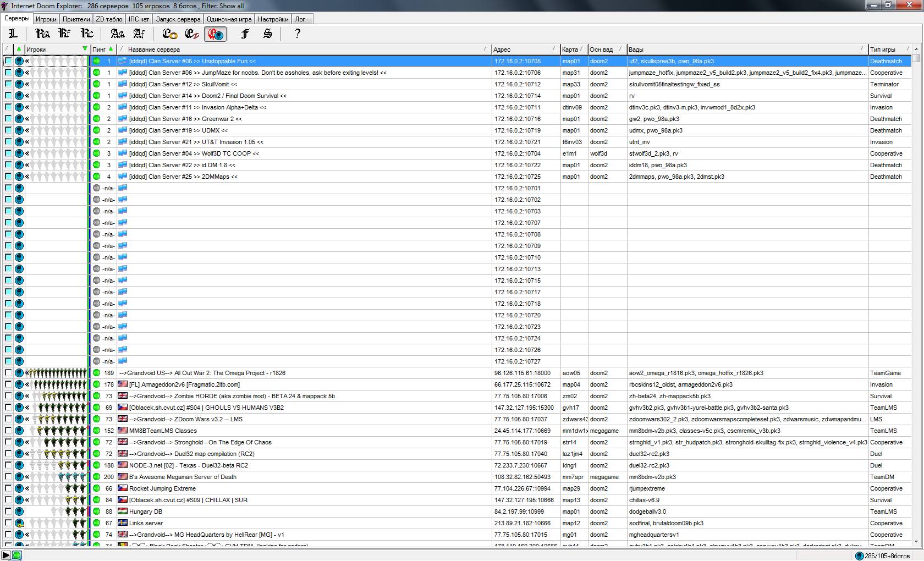Check the box beside Rocket Jumping Extreme server
Viewport: 924px width, 561px height.
click(8, 488)
